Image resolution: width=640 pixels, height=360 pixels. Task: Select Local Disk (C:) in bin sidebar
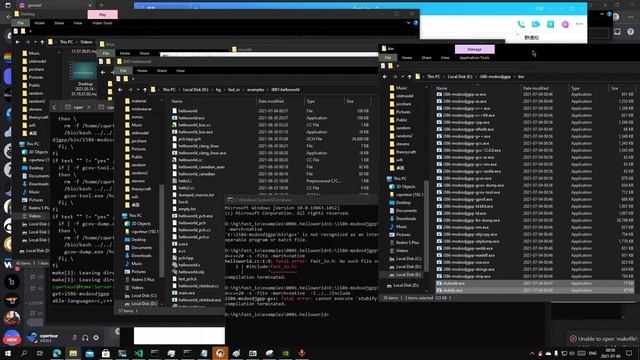(404, 259)
